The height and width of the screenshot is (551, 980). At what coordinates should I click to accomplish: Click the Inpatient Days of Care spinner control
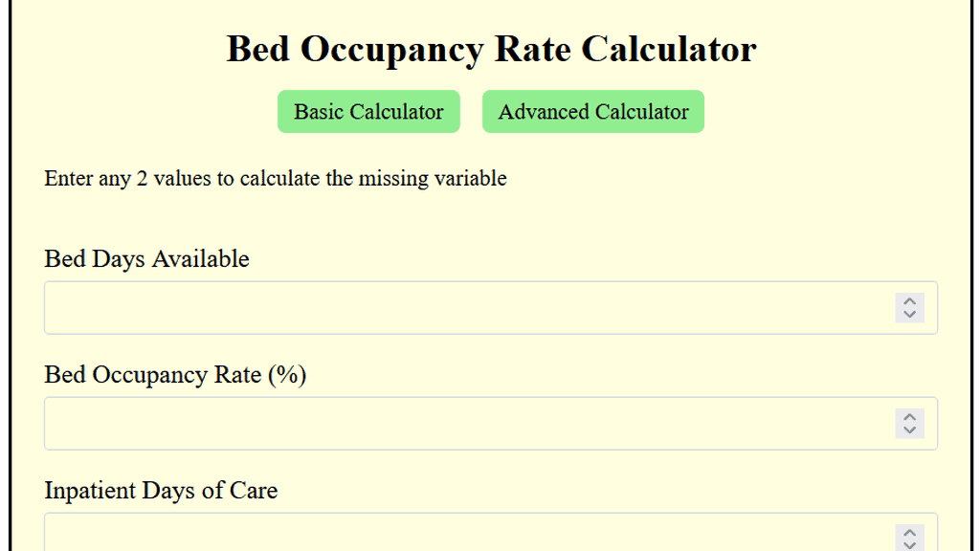point(909,538)
